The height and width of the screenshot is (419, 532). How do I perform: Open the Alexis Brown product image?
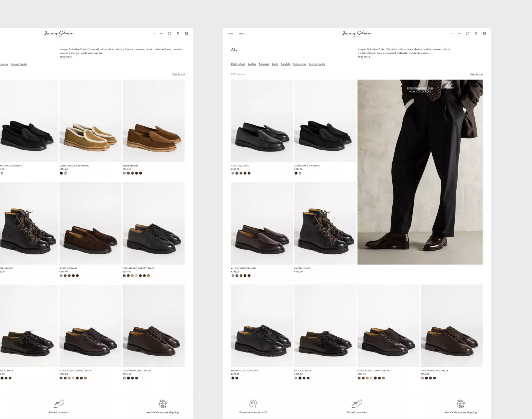click(154, 121)
